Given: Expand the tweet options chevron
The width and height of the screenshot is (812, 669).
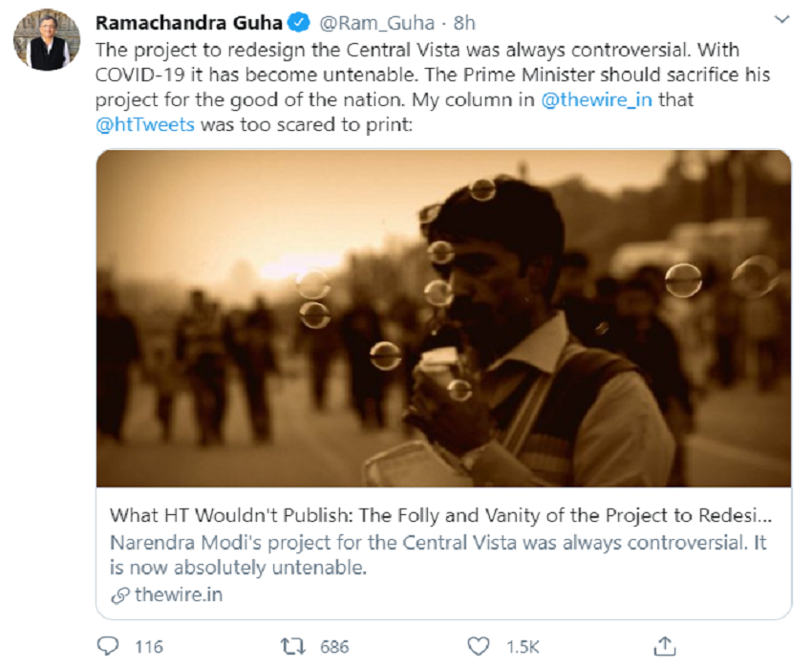Looking at the screenshot, I should pyautogui.click(x=782, y=20).
